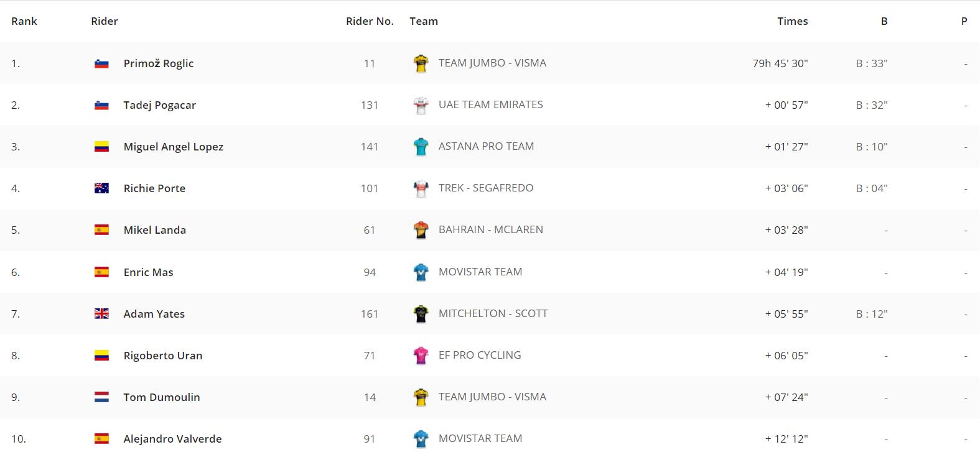The image size is (980, 465).
Task: Click Astana Pro Team jersey icon
Action: 421,147
